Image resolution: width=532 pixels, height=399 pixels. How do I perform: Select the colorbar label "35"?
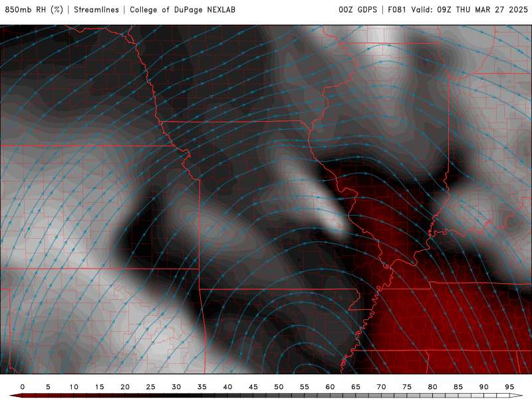(202, 387)
